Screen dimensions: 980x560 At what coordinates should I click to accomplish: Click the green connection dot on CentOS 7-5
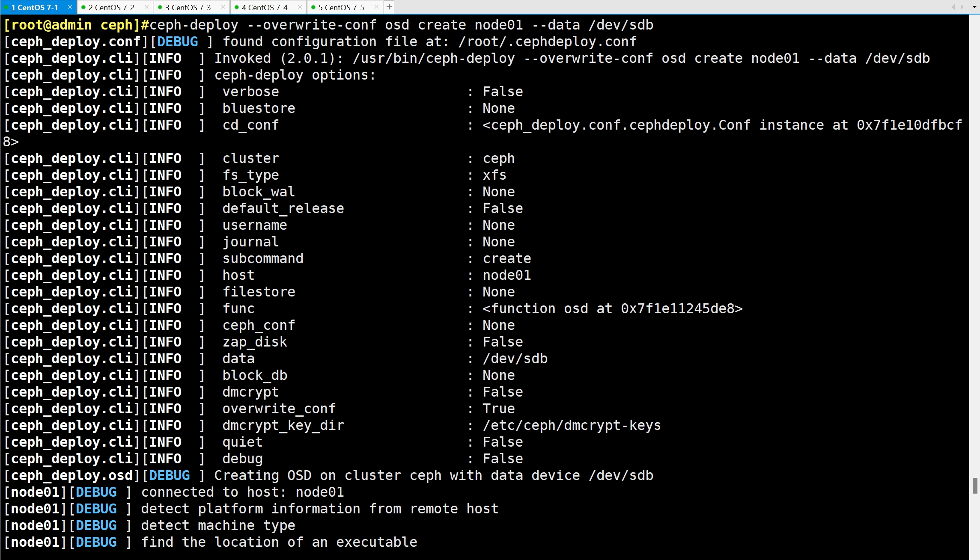(x=313, y=7)
